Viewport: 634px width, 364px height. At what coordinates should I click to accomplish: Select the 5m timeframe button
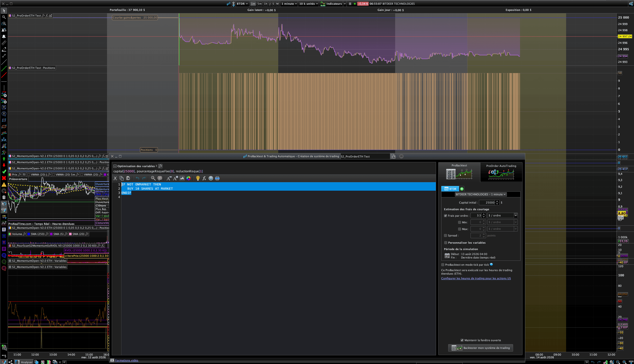[x=259, y=4]
